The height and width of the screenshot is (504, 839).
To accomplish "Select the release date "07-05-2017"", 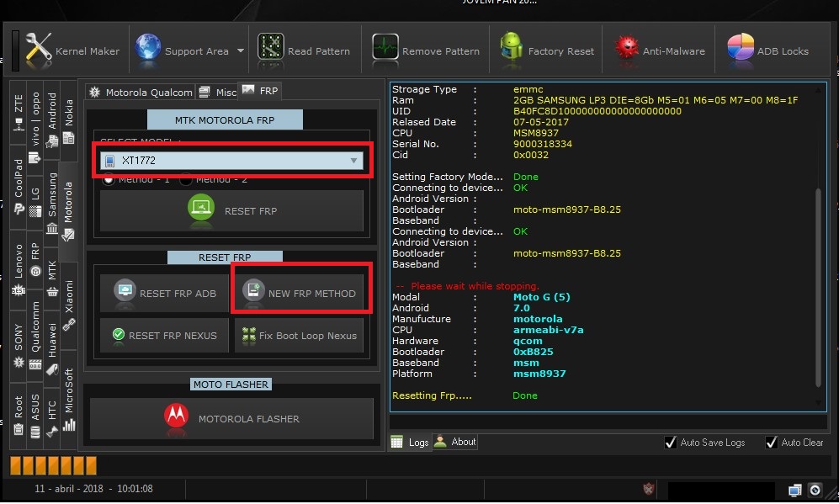I will tap(541, 122).
